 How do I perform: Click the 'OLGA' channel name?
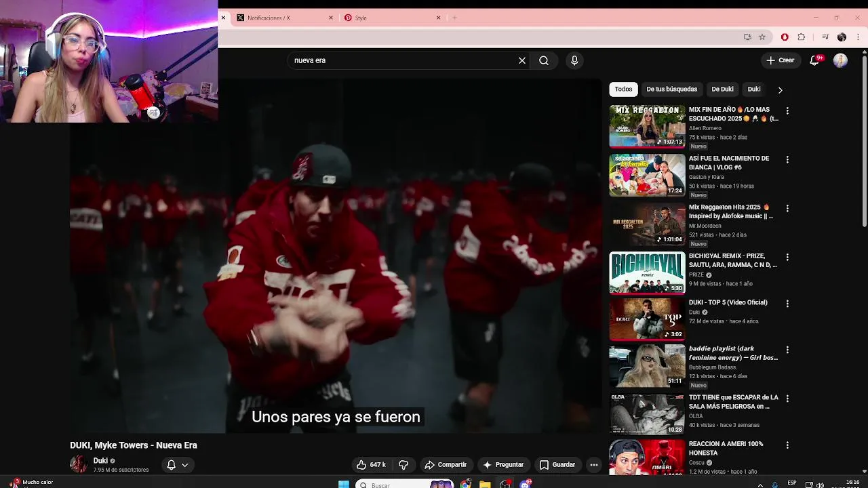[x=696, y=416]
